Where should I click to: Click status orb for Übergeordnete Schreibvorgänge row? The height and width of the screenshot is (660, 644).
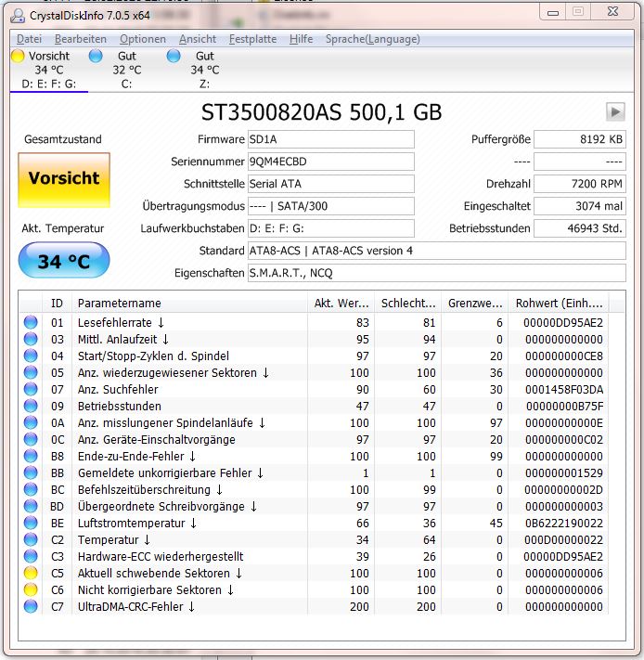[x=31, y=506]
